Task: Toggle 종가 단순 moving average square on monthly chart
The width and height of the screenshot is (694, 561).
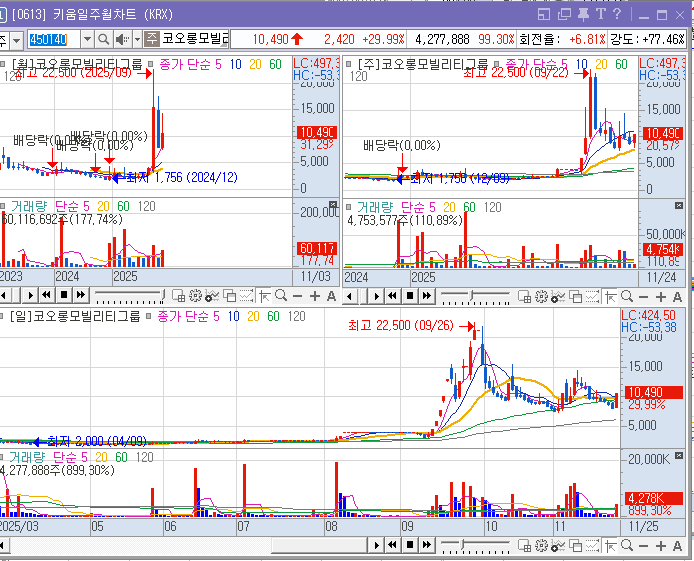Action: [150, 65]
